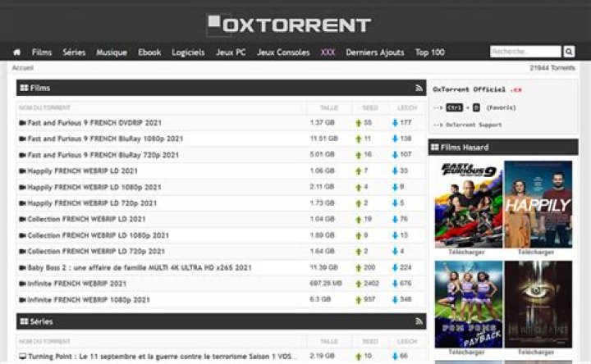The height and width of the screenshot is (364, 591).
Task: Click Pom Poms Payback poster thumbnail
Action: [x=469, y=304]
